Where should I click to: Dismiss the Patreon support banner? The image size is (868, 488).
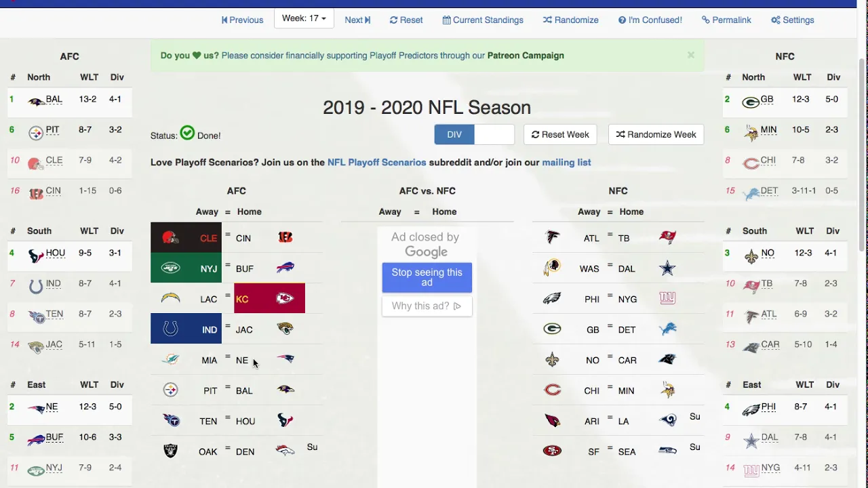tap(690, 55)
